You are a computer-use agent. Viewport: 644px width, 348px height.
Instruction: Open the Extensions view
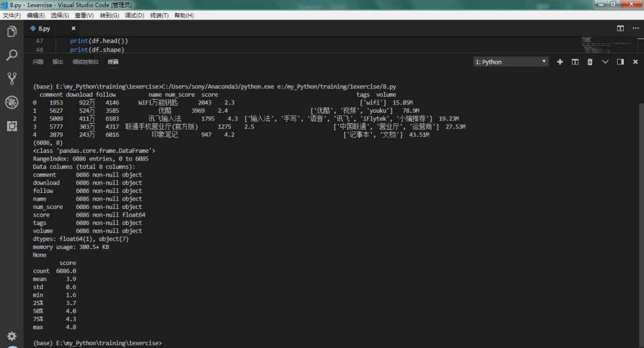click(12, 126)
